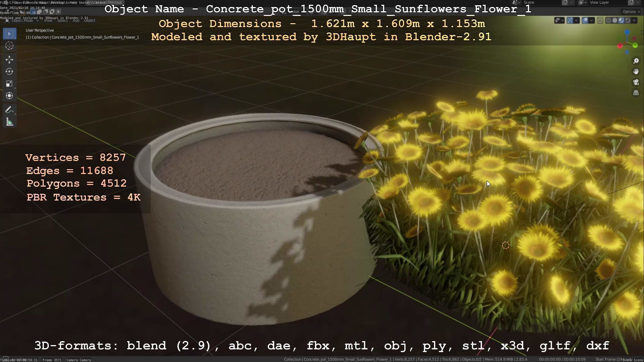The width and height of the screenshot is (644, 362).
Task: Open the Options dropdown
Action: coord(631,12)
